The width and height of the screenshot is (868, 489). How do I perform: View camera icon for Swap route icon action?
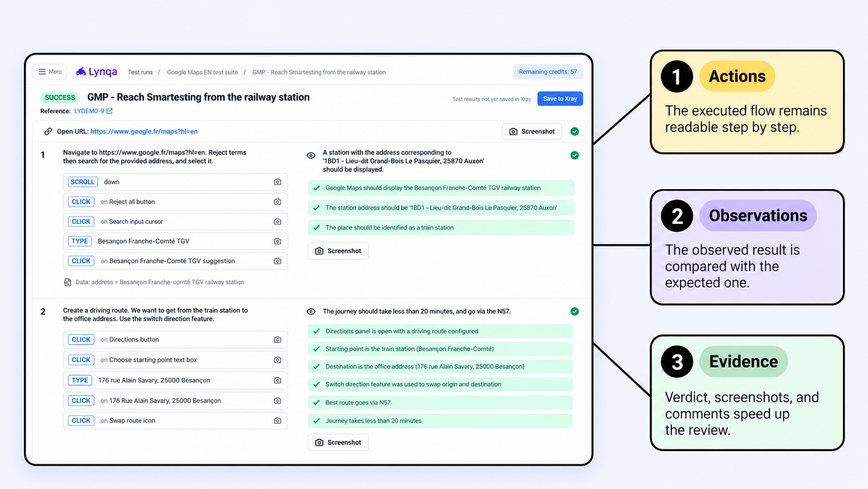(x=278, y=420)
